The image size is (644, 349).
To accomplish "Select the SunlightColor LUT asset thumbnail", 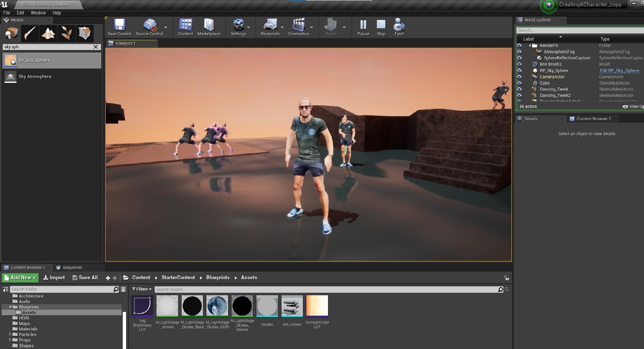I will coord(317,306).
